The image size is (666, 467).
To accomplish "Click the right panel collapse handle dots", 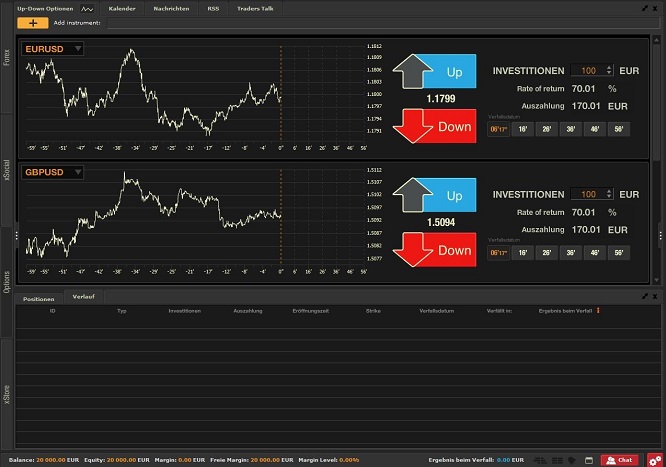I will coord(660,235).
